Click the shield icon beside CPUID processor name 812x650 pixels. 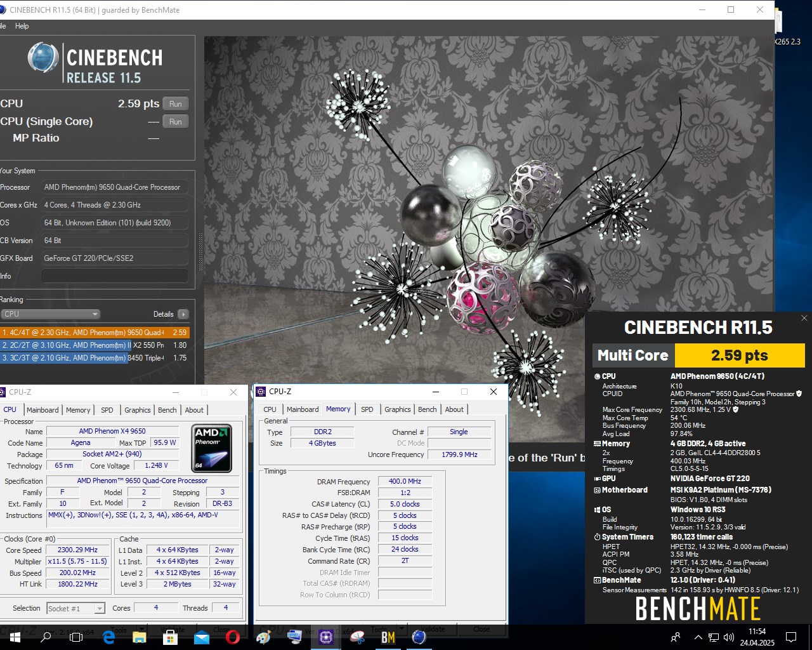tap(799, 394)
